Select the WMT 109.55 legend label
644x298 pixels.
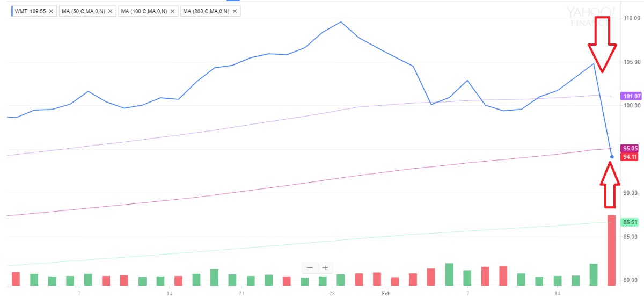(x=30, y=11)
